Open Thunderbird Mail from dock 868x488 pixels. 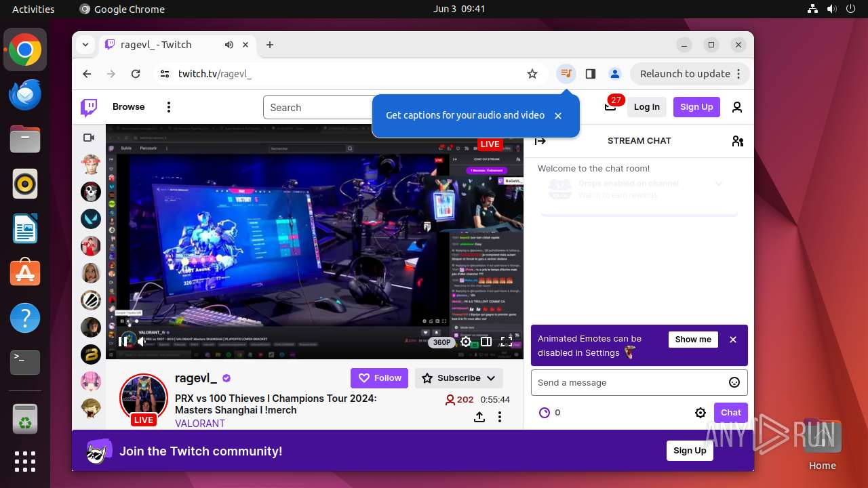25,94
